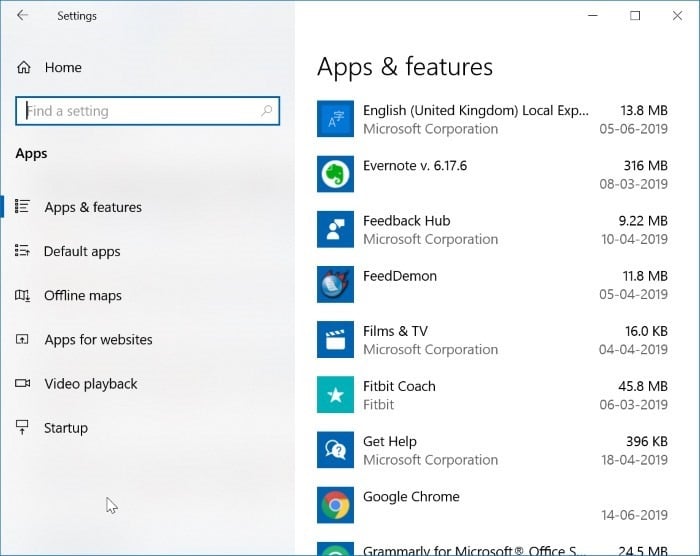Click the 11.8 MB FeedDemon size
Screen dimensions: 700x556
pyautogui.click(x=645, y=276)
